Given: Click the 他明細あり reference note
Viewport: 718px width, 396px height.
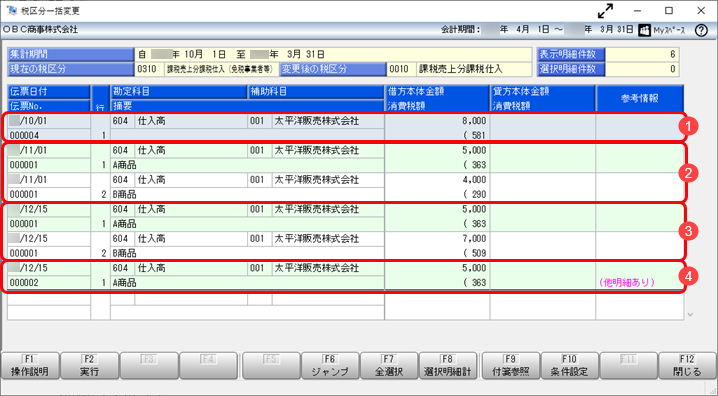Looking at the screenshot, I should coord(627,282).
